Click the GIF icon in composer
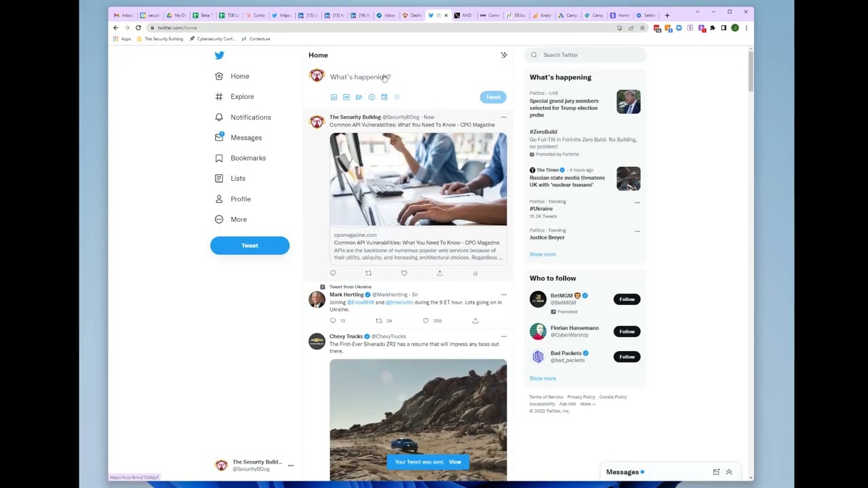Image resolution: width=868 pixels, height=488 pixels. [x=346, y=98]
